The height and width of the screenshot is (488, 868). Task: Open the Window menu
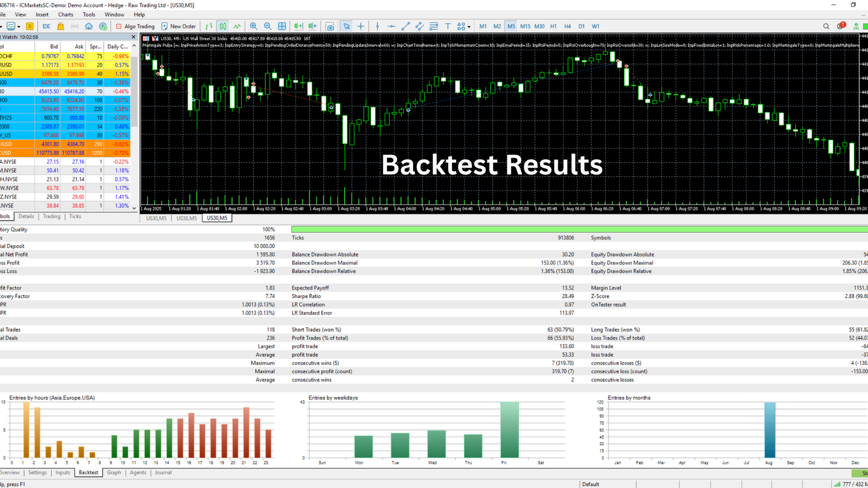[114, 14]
